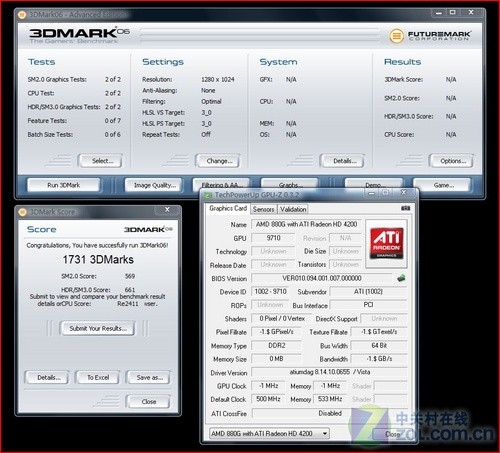
Task: Click the 3DMark Score window title icon
Action: [x=22, y=212]
